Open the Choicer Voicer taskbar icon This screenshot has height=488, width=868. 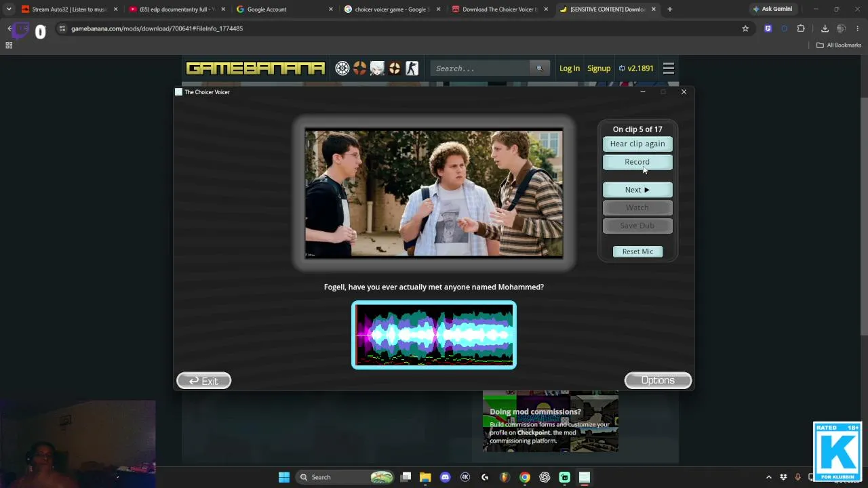(x=585, y=477)
